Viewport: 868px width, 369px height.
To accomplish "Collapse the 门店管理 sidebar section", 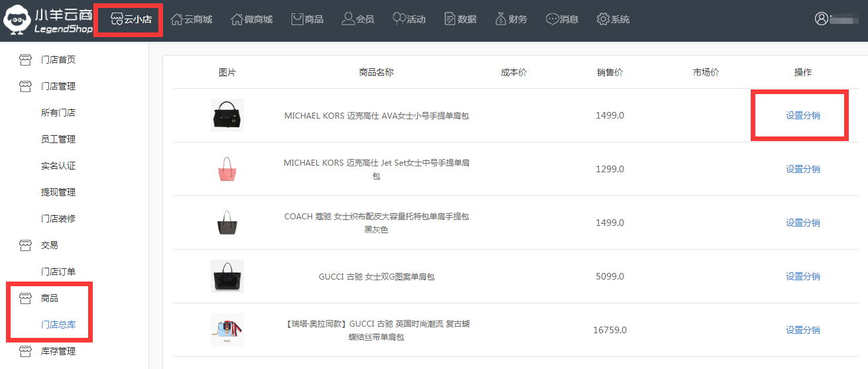I will coord(58,86).
